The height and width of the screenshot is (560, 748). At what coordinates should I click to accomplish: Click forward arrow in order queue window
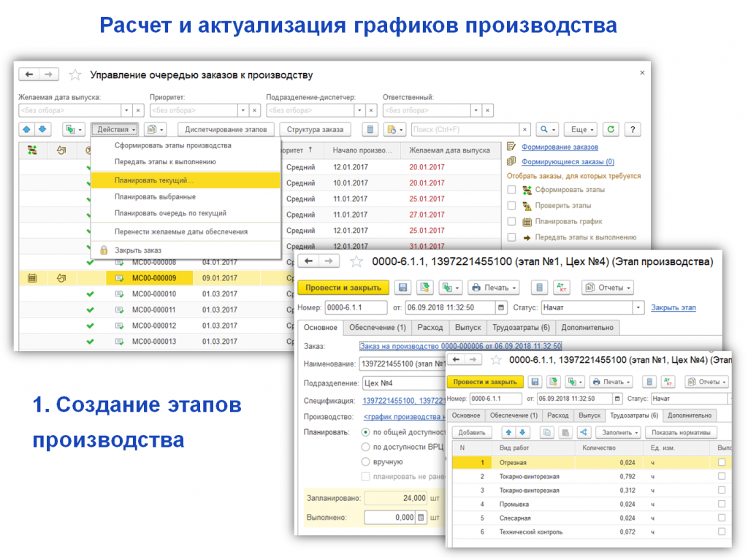coord(49,74)
